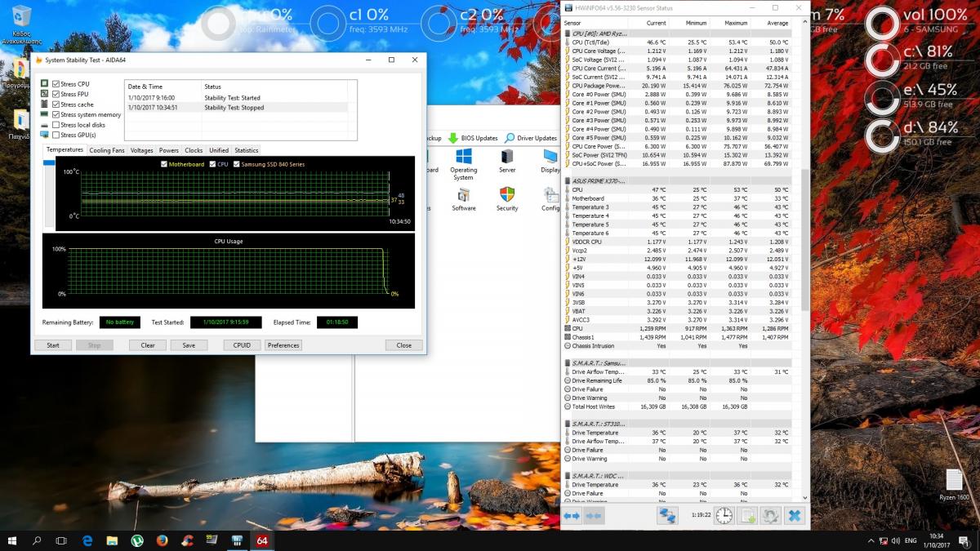Click the HWiNFO expand columns arrows icon
This screenshot has width=980, height=551.
point(572,516)
